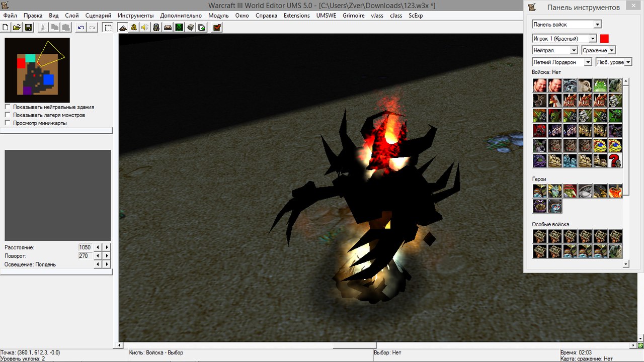
Task: Increase Поворот with the right arrow
Action: pyautogui.click(x=107, y=256)
